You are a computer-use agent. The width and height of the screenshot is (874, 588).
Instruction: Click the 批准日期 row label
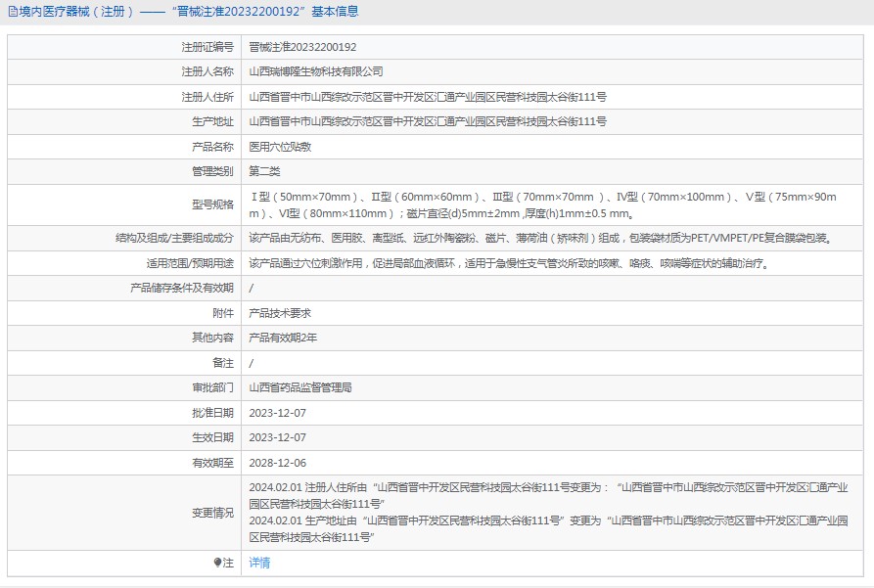pyautogui.click(x=212, y=413)
